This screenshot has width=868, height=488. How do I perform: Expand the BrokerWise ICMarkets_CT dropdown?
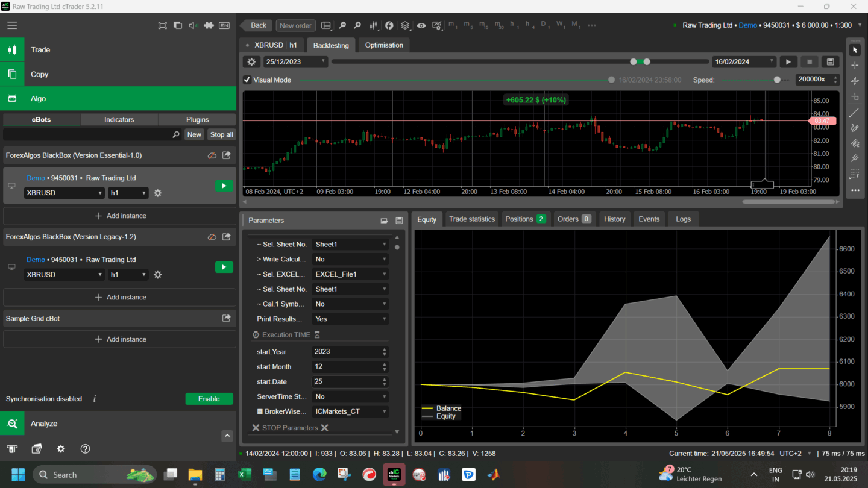pos(350,412)
